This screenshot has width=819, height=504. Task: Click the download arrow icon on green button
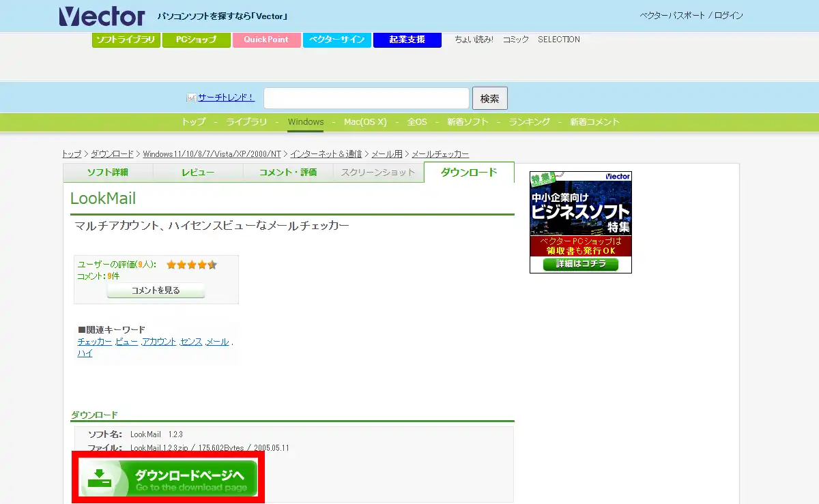[100, 477]
